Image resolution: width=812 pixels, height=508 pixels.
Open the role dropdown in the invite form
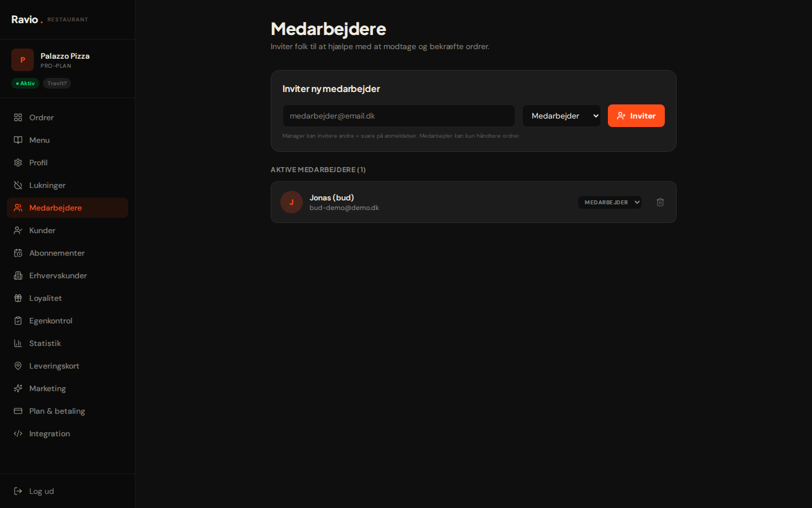click(562, 116)
